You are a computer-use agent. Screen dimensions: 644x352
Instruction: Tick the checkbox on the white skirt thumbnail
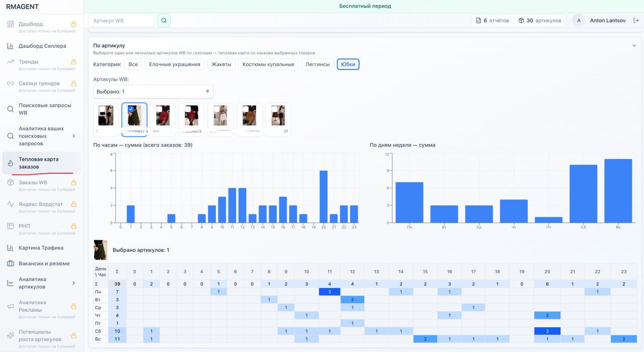pos(217,109)
